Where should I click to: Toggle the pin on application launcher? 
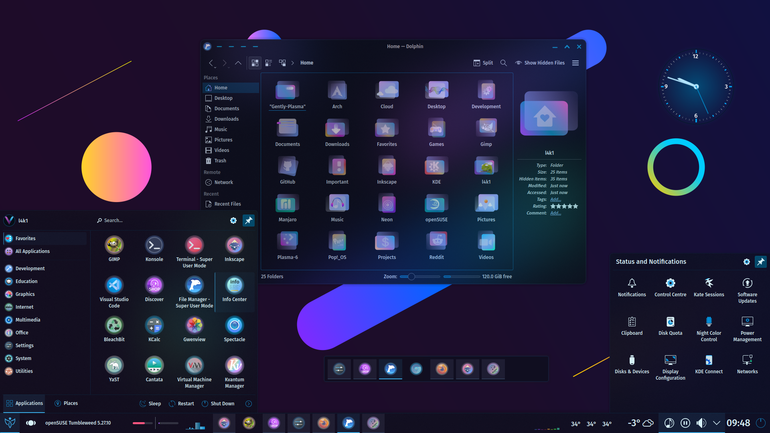[x=248, y=220]
